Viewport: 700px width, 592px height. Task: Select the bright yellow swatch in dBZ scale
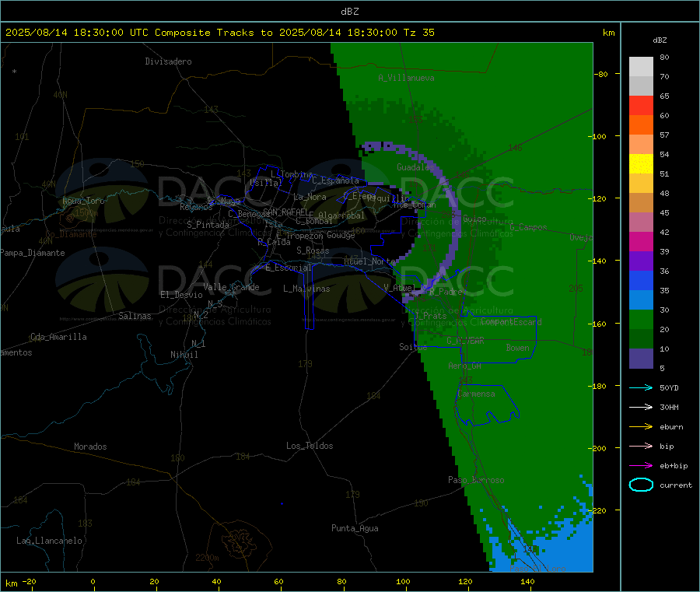tap(641, 164)
